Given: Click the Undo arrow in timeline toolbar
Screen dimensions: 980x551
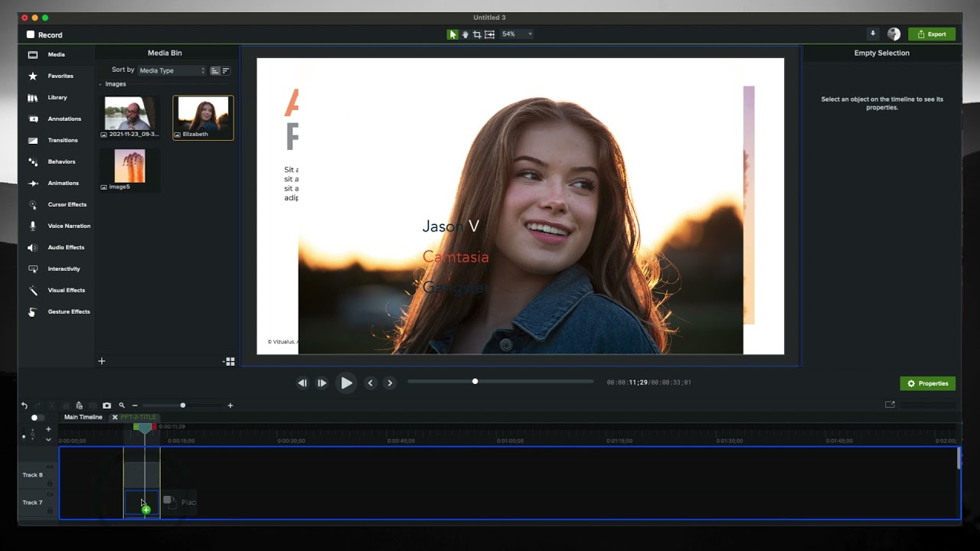Looking at the screenshot, I should 24,406.
